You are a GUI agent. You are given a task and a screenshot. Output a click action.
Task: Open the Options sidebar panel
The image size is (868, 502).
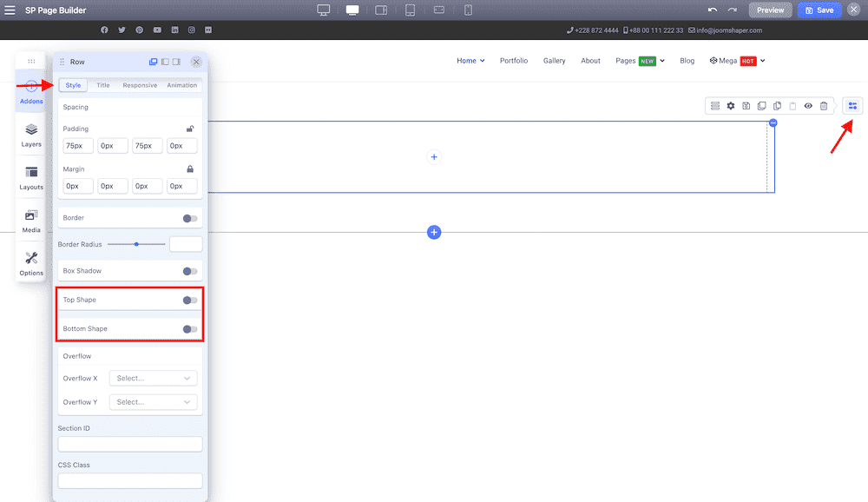click(31, 263)
